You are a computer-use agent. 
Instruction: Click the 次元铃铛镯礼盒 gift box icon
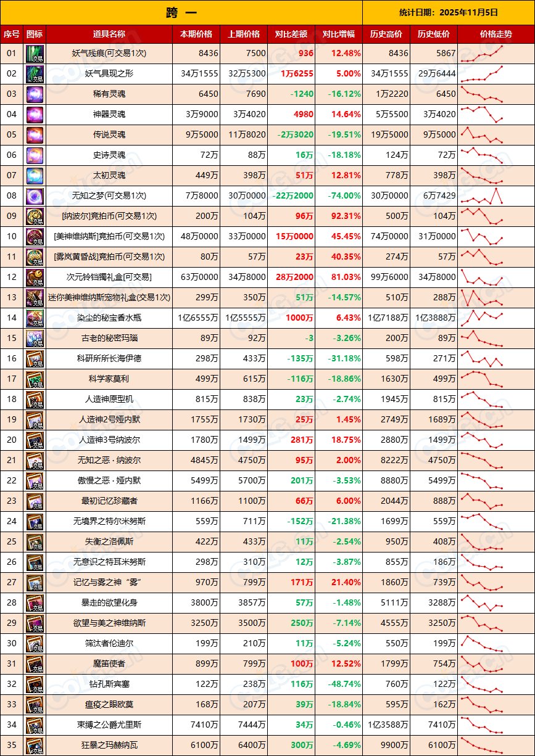(x=35, y=276)
